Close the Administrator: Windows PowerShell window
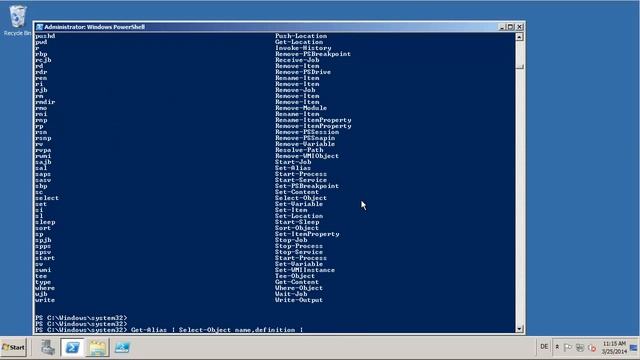The width and height of the screenshot is (640, 360). [519, 27]
